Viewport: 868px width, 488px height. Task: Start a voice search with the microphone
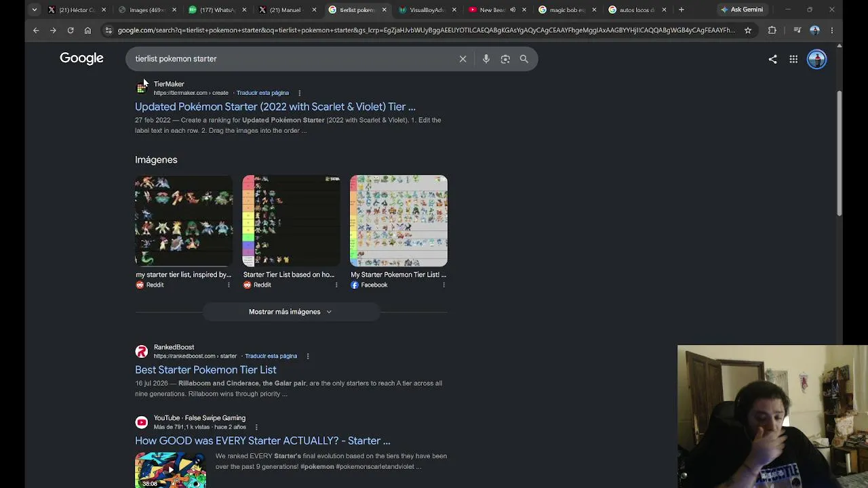click(x=486, y=59)
